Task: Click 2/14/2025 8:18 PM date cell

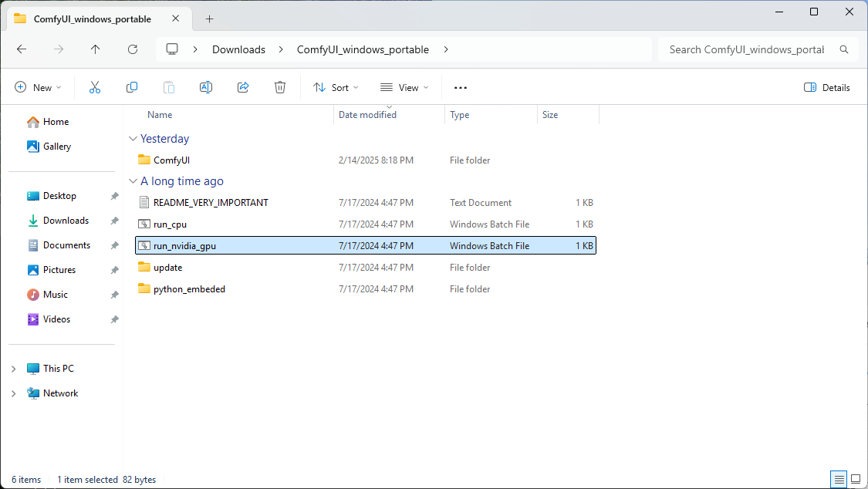Action: pos(376,160)
